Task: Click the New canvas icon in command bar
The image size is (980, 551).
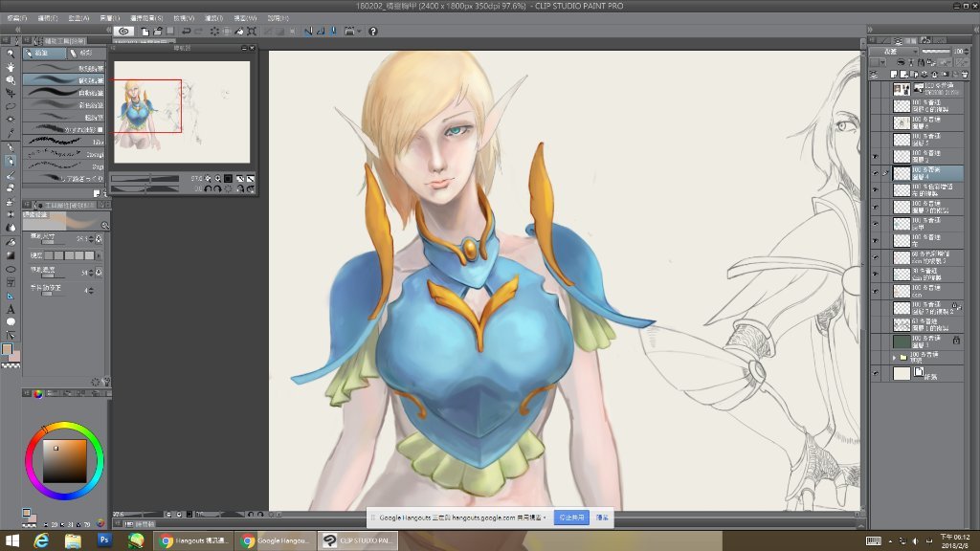Action: point(145,32)
